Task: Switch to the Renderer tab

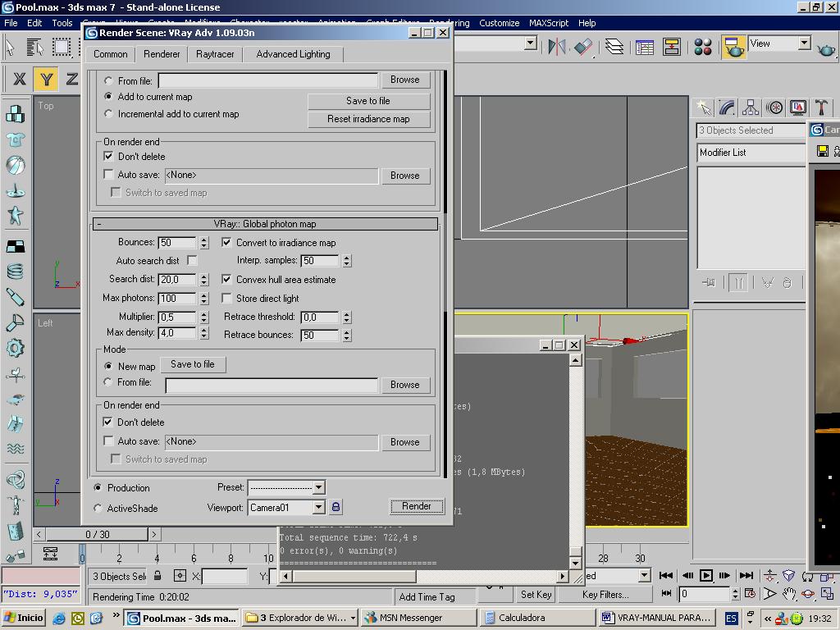Action: pos(162,54)
